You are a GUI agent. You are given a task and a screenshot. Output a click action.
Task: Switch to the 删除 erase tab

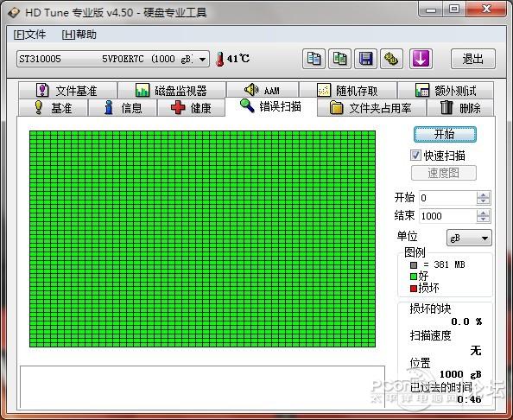(460, 108)
